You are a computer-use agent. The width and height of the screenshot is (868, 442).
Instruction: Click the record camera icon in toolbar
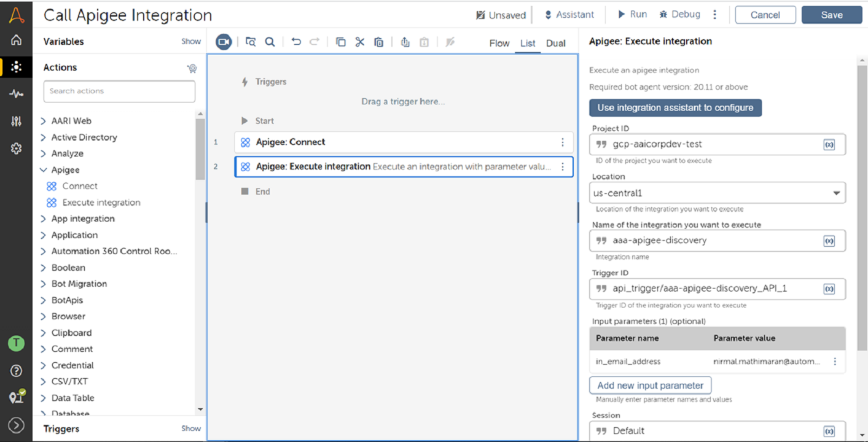pos(224,42)
